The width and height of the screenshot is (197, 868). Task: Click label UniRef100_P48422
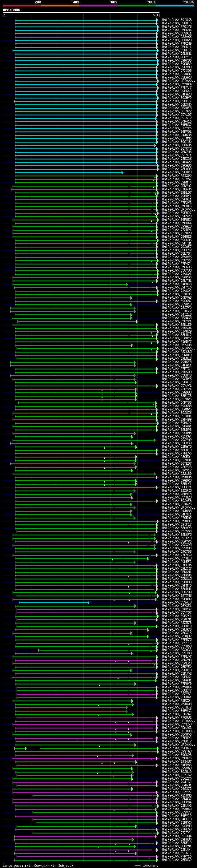click(176, 162)
